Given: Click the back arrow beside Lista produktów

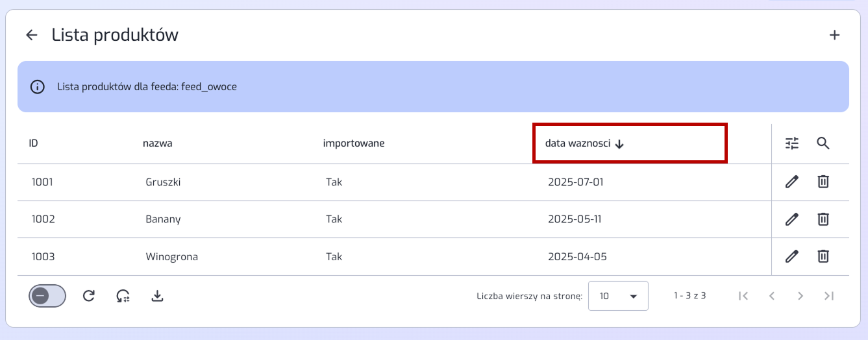Looking at the screenshot, I should point(32,35).
